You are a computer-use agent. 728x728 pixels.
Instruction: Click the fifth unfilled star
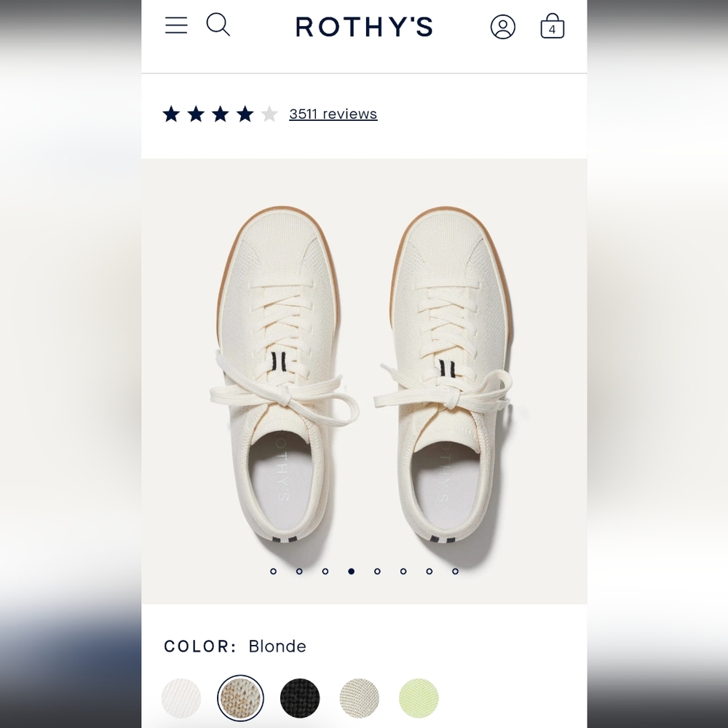point(270,114)
